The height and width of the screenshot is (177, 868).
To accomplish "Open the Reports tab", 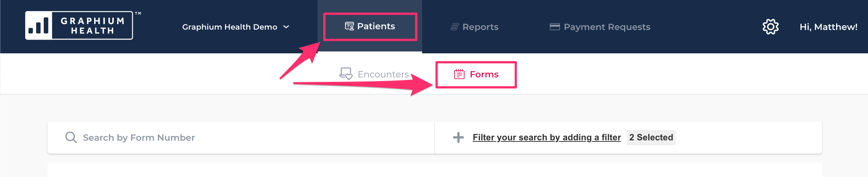I will pyautogui.click(x=474, y=27).
